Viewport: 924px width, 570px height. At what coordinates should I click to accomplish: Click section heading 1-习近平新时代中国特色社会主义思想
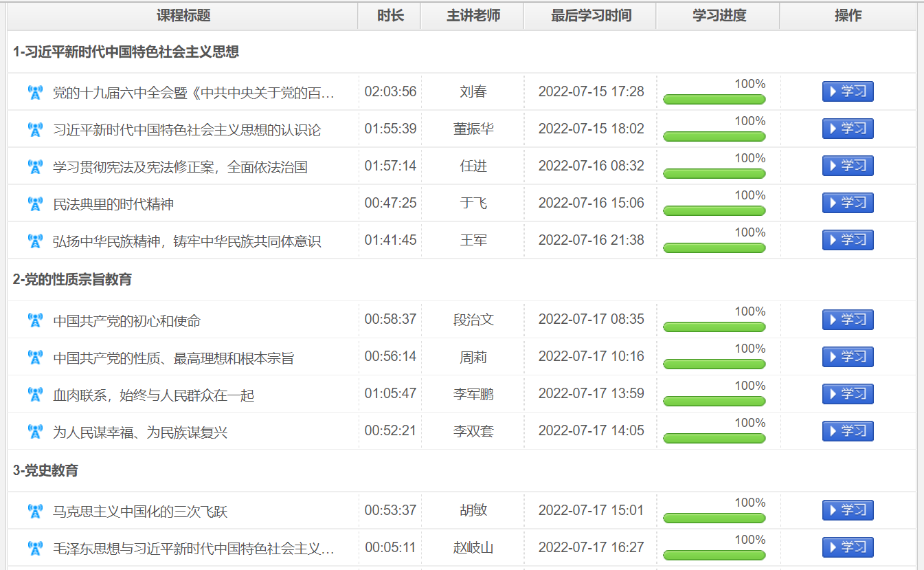pyautogui.click(x=126, y=52)
